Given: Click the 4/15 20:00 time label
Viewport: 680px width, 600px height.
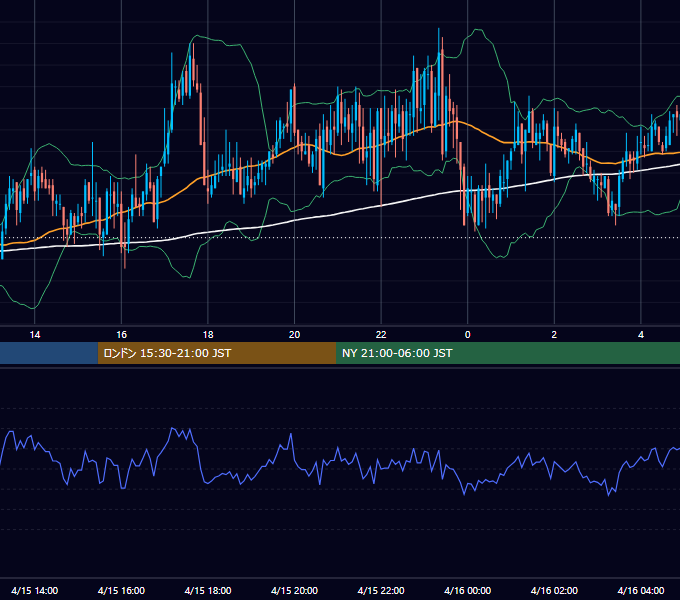Looking at the screenshot, I should pos(294,590).
